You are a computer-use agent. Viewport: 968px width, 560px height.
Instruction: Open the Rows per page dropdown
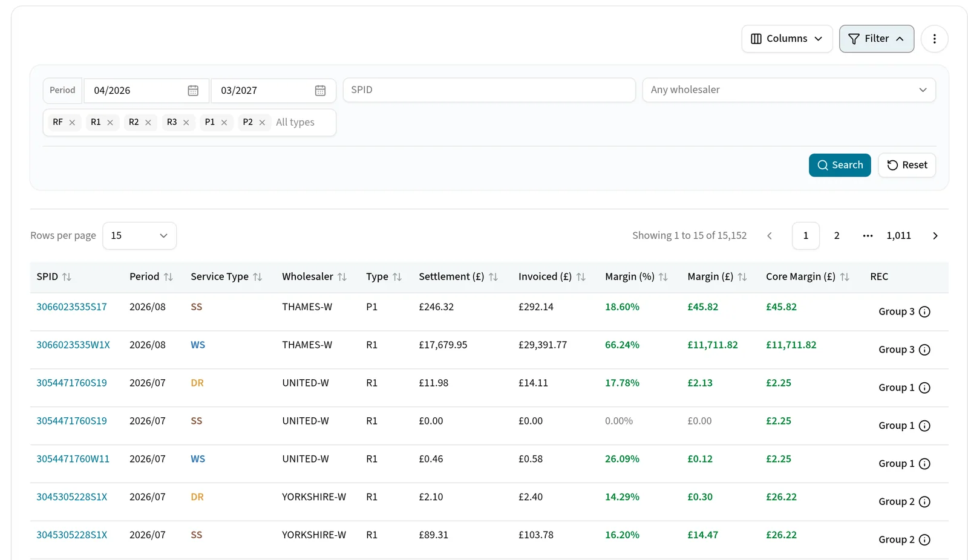coord(139,236)
